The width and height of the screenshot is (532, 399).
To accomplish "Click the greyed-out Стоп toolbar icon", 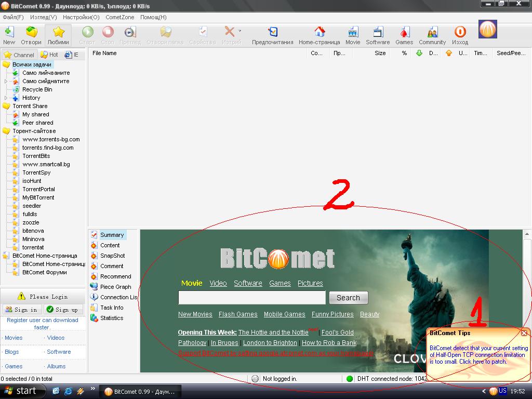I will (108, 32).
